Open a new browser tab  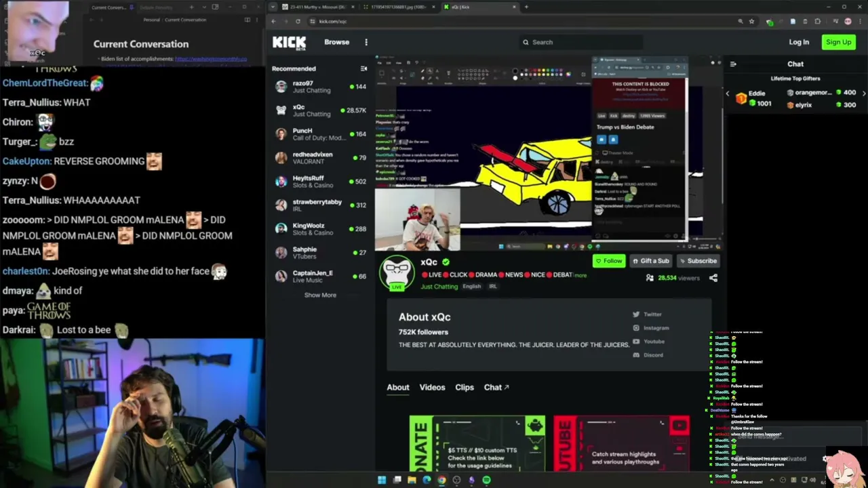(x=526, y=7)
